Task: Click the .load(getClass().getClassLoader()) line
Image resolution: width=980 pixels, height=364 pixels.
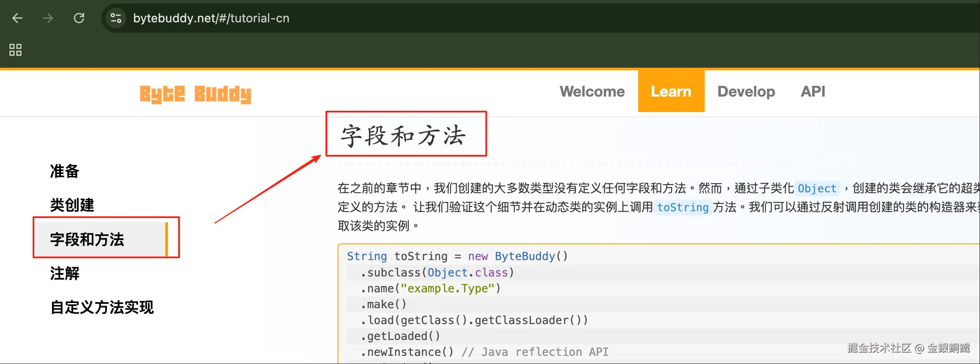Action: [474, 320]
